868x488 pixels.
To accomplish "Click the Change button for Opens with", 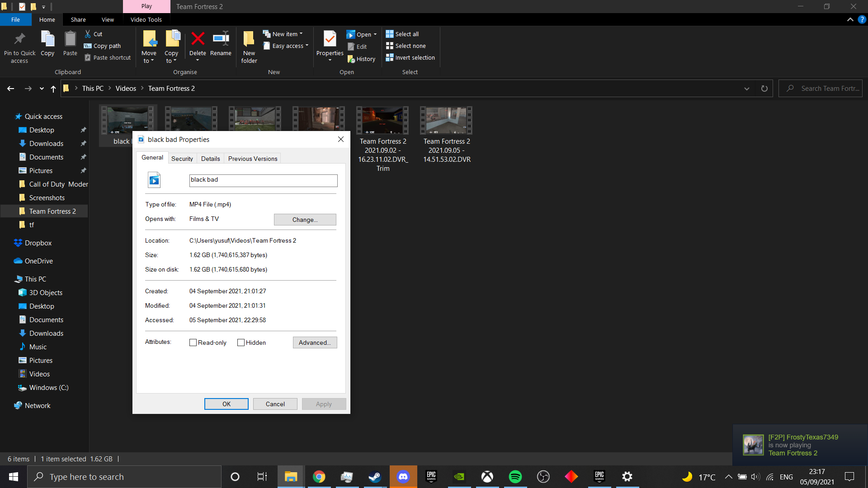I will 305,220.
